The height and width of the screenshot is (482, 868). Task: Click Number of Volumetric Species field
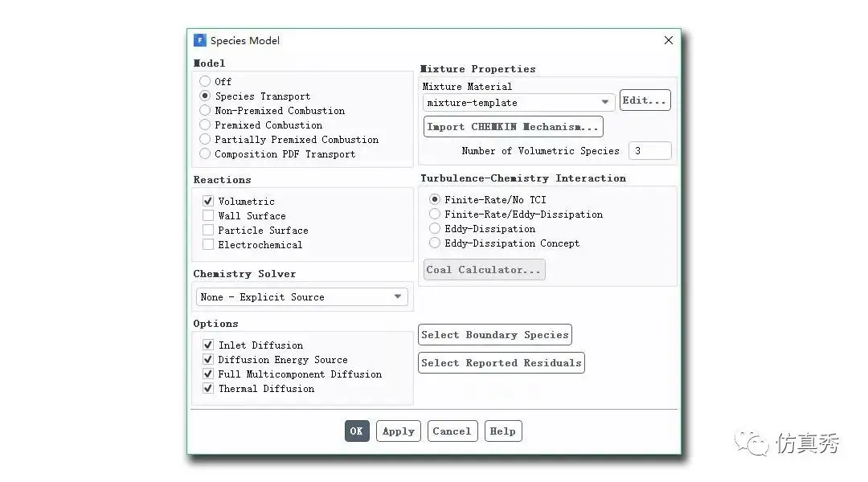point(649,150)
